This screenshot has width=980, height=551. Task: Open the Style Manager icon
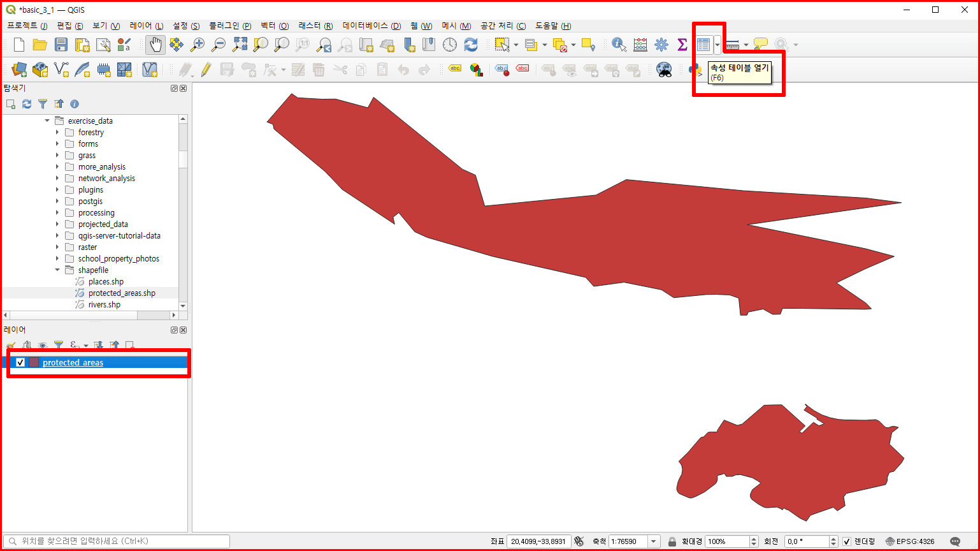pyautogui.click(x=124, y=45)
